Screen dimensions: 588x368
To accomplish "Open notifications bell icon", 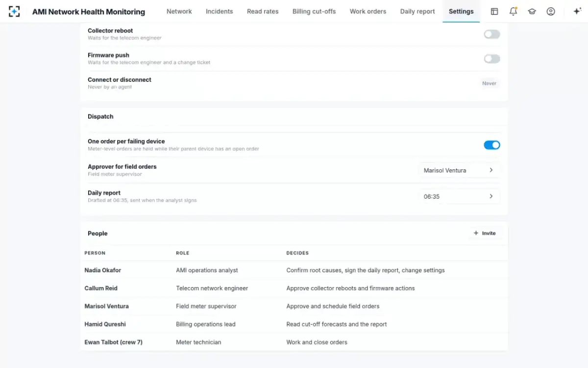I will click(513, 11).
